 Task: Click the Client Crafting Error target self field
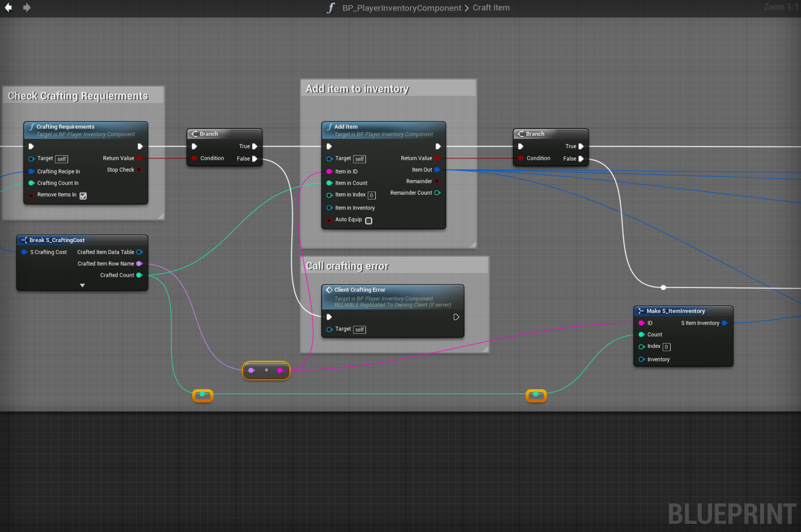pyautogui.click(x=359, y=330)
